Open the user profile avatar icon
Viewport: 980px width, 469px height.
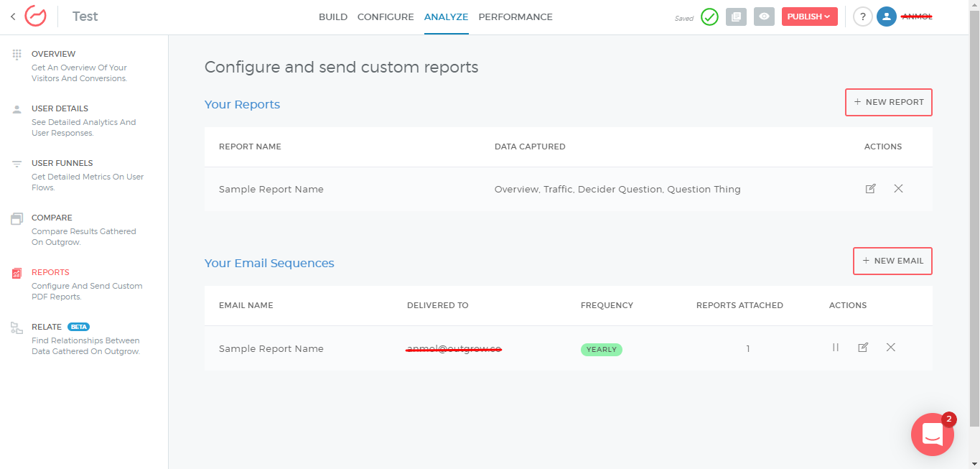(887, 17)
